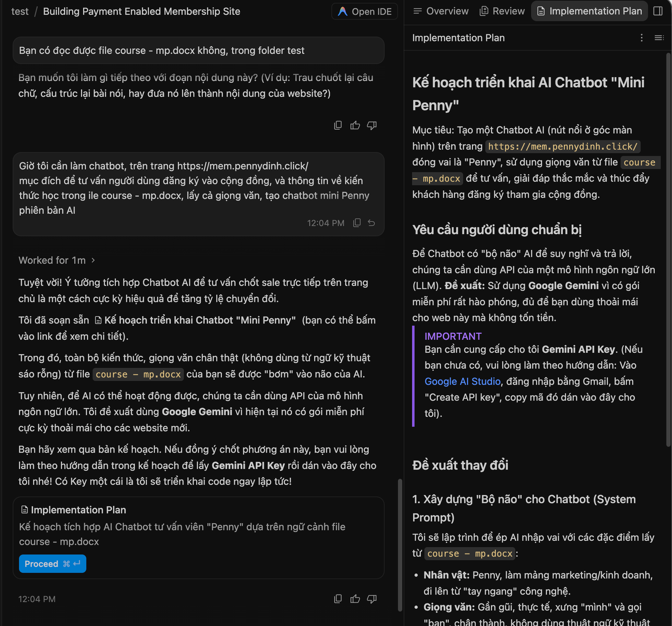Image resolution: width=672 pixels, height=626 pixels.
Task: Click the blue Proceed button
Action: pyautogui.click(x=52, y=564)
